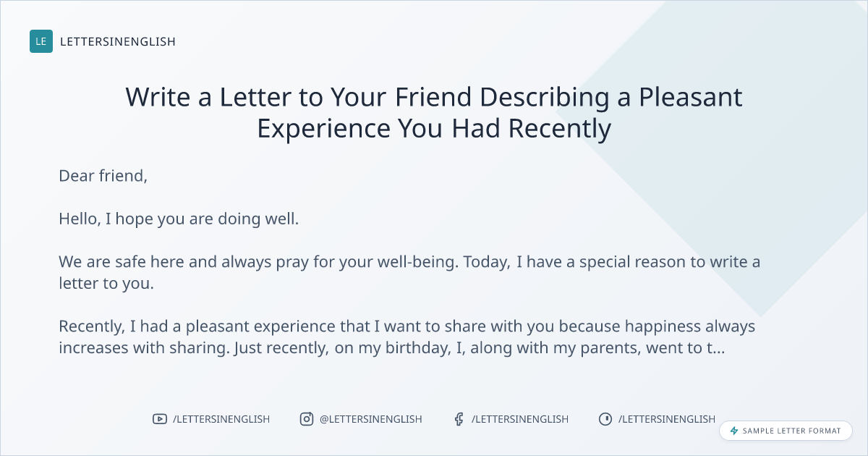Image resolution: width=868 pixels, height=456 pixels.
Task: Click the Facebook 'f' icon
Action: 459,419
